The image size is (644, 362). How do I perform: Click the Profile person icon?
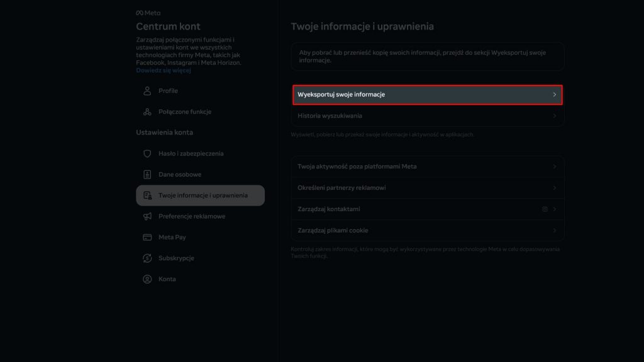coord(147,91)
